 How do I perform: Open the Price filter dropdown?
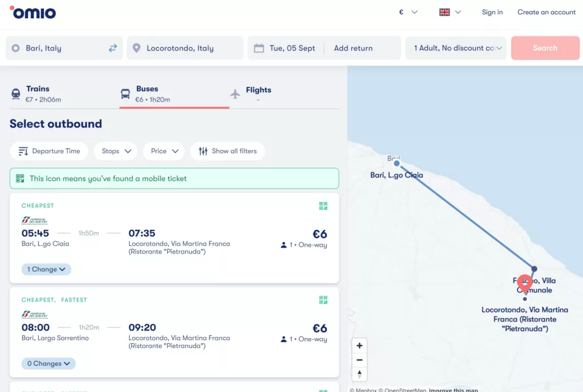click(164, 151)
